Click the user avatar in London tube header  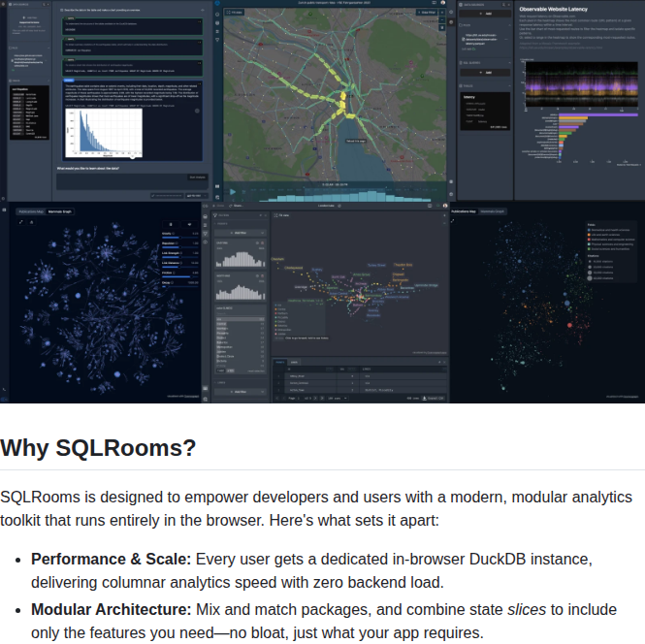click(444, 206)
